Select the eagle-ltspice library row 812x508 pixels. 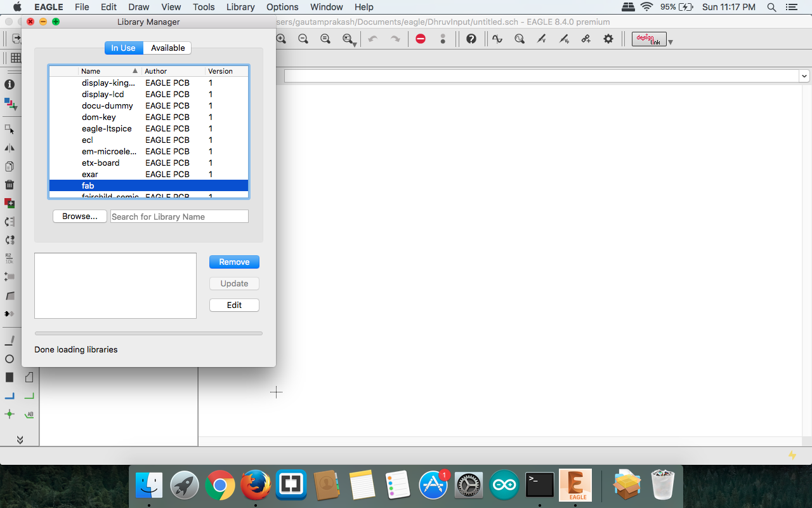pos(148,128)
